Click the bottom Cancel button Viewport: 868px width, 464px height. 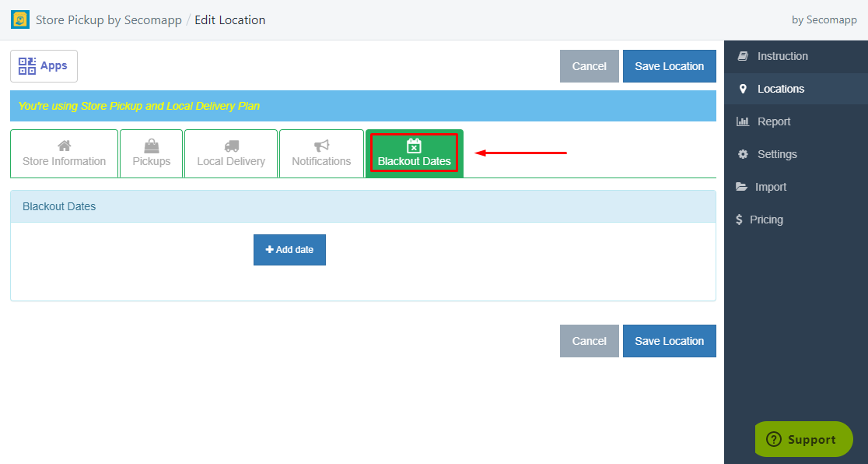click(x=589, y=341)
